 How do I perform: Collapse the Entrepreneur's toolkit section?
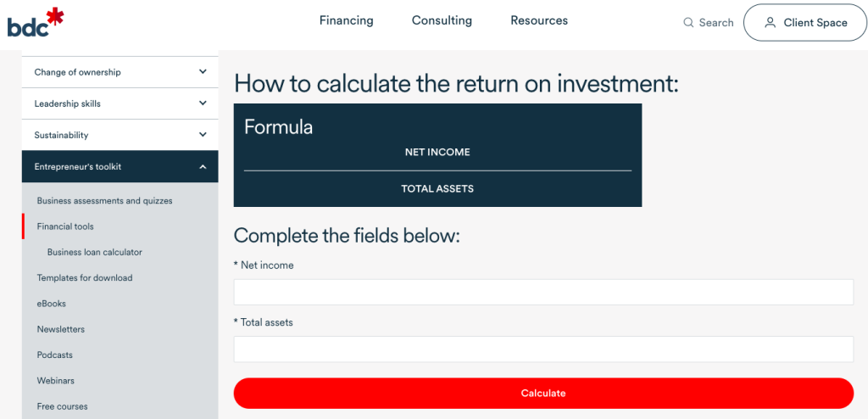coord(203,167)
